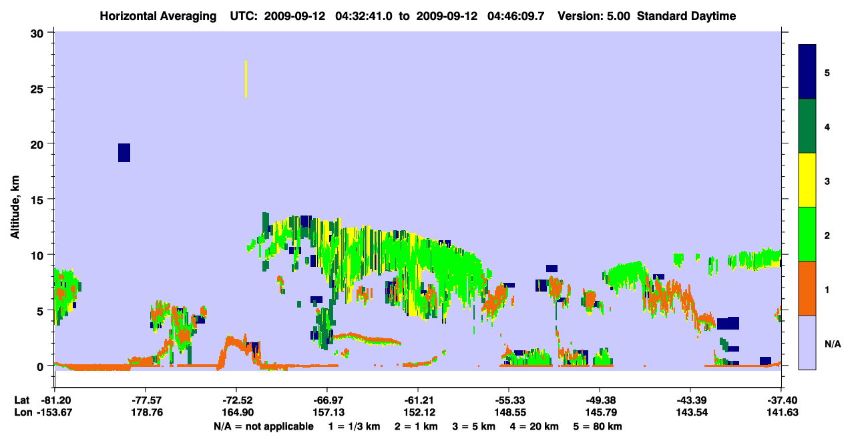Click the isolated dark blue block near 19 km
The height and width of the screenshot is (445, 868).
pos(124,153)
